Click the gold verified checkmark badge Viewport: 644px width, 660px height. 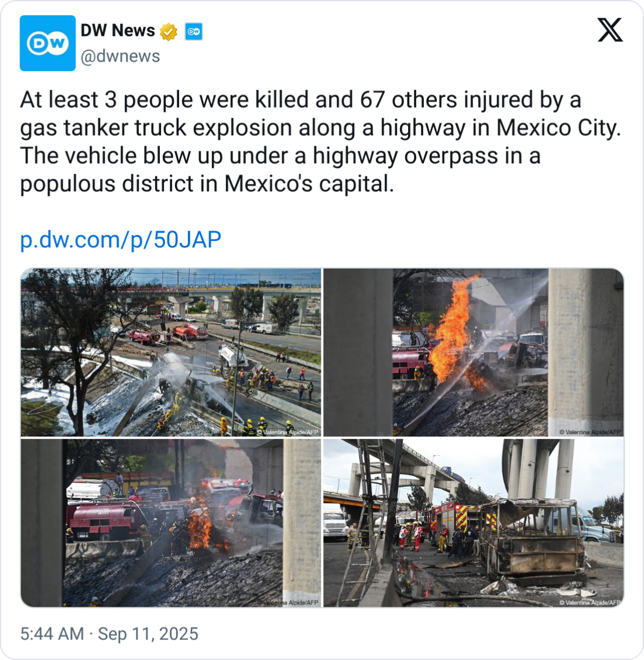point(169,32)
